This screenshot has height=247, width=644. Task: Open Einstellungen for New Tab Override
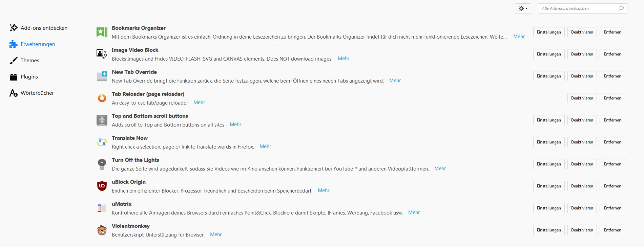[548, 76]
